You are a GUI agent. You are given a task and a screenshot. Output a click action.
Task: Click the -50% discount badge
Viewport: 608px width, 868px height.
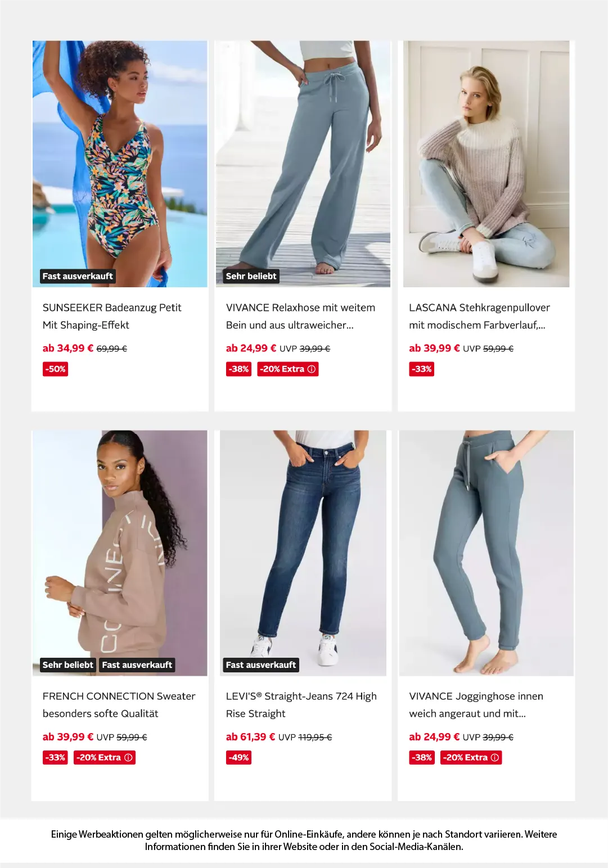pyautogui.click(x=55, y=369)
